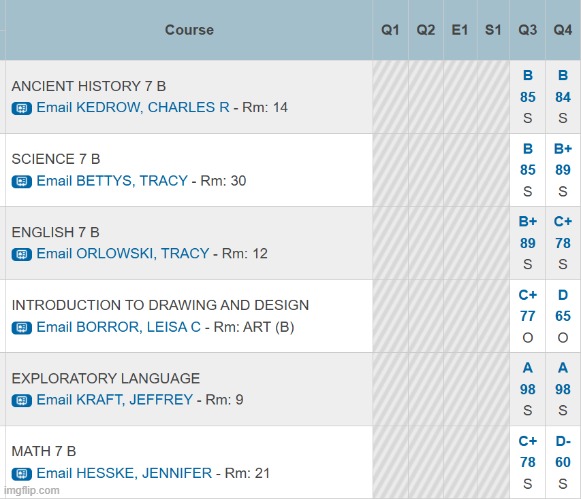Select the Q4 column header

click(563, 30)
